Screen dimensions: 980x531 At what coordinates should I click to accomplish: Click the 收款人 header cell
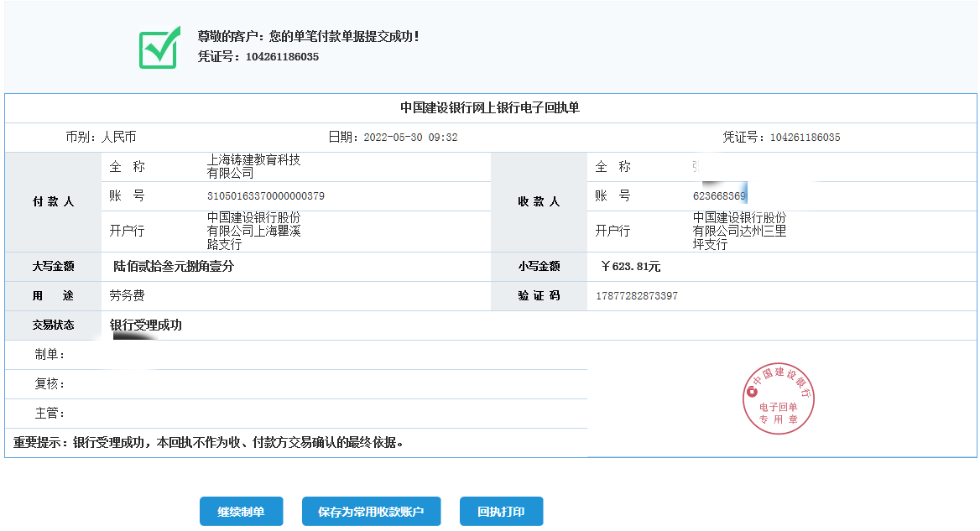(x=539, y=202)
